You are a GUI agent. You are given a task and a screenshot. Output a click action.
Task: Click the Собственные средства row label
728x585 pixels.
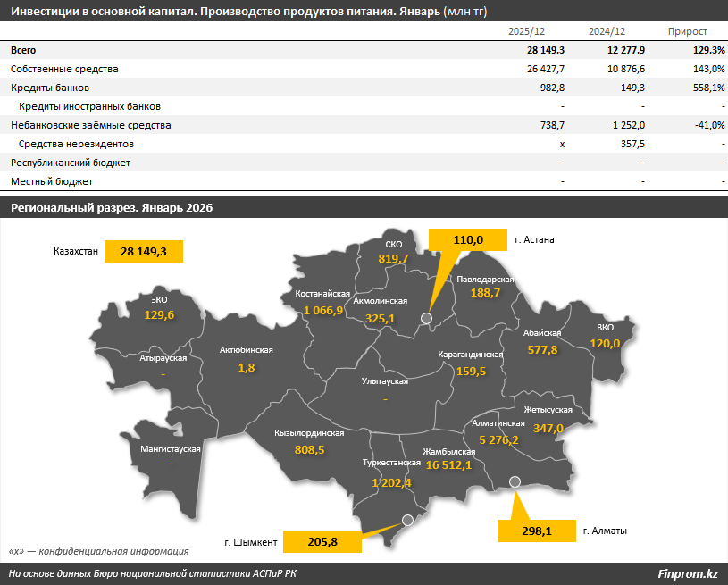point(64,69)
